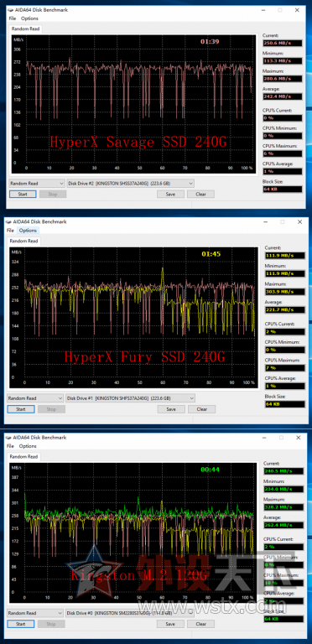This screenshot has height=644, width=312.
Task: Click AIDA64 title icon of HyperX Savage window
Action: click(x=10, y=10)
